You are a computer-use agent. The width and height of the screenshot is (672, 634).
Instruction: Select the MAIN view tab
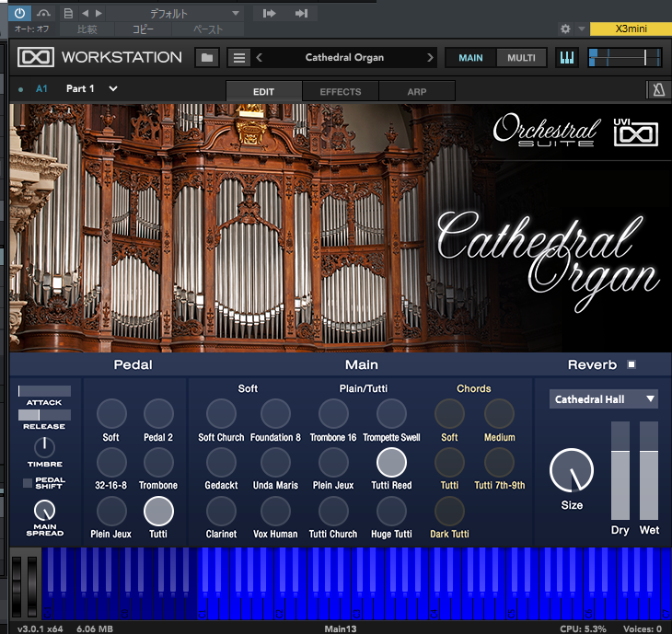pos(470,58)
